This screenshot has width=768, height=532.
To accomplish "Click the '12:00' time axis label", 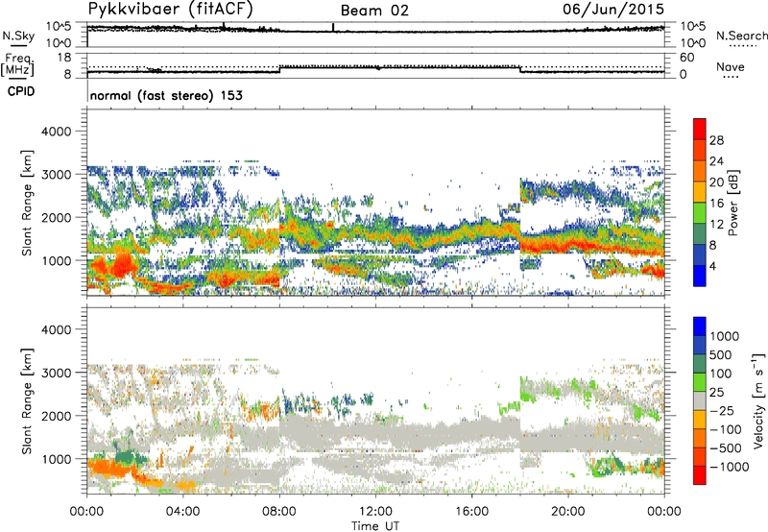I will (x=375, y=512).
